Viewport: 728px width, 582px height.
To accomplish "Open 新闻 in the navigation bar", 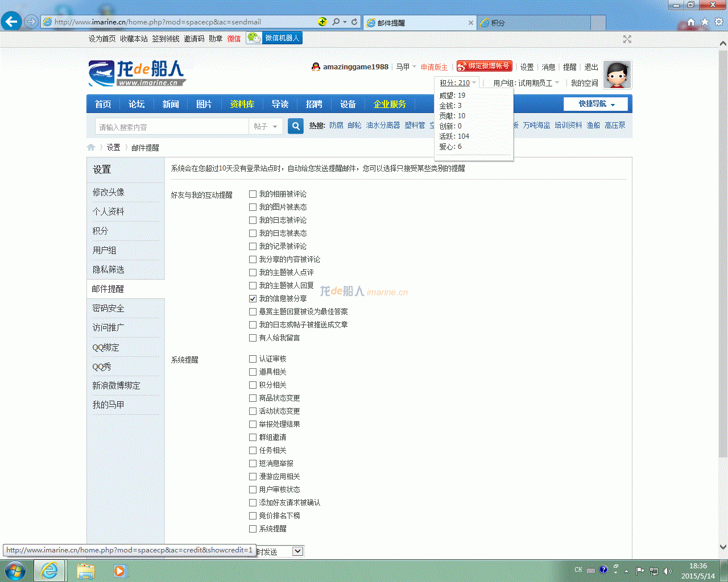I will click(x=171, y=104).
